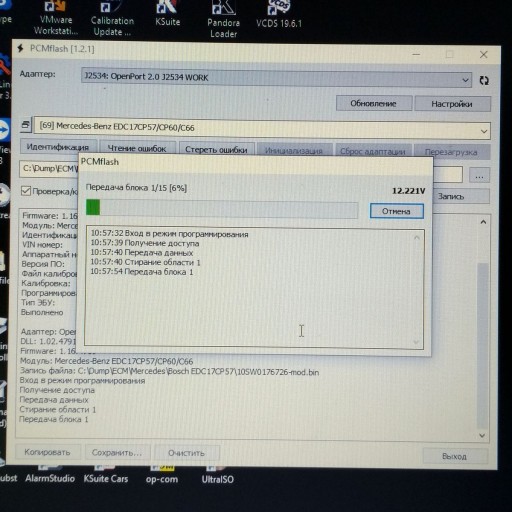The height and width of the screenshot is (512, 512).
Task: Click the Тип ЭБУ: line in log
Action: (38, 303)
